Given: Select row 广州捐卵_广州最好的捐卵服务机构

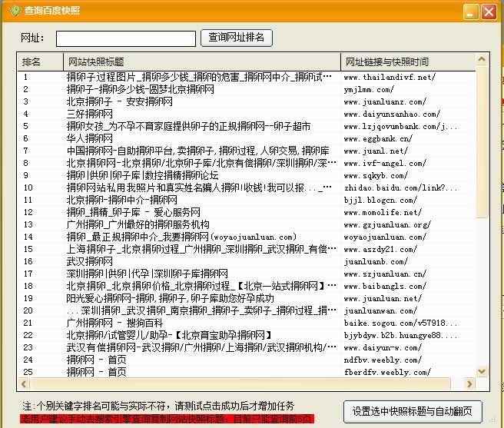Looking at the screenshot, I should click(x=247, y=225).
